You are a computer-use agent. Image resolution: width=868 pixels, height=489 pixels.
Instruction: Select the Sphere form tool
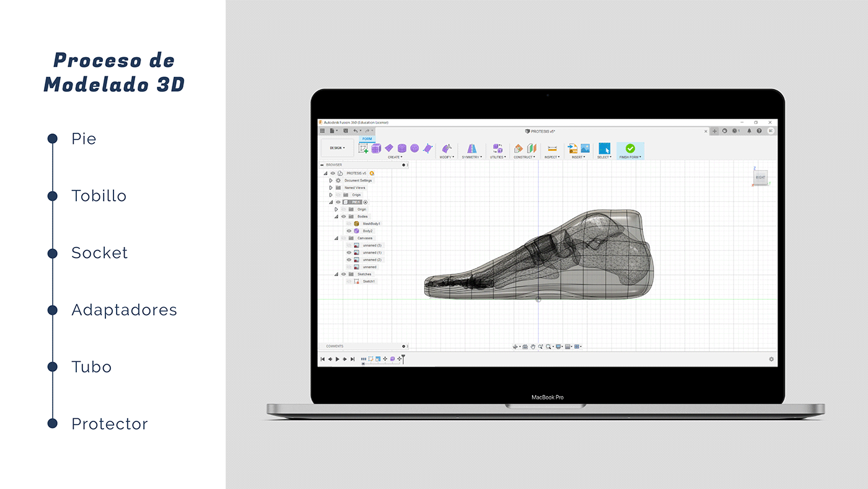click(x=414, y=148)
